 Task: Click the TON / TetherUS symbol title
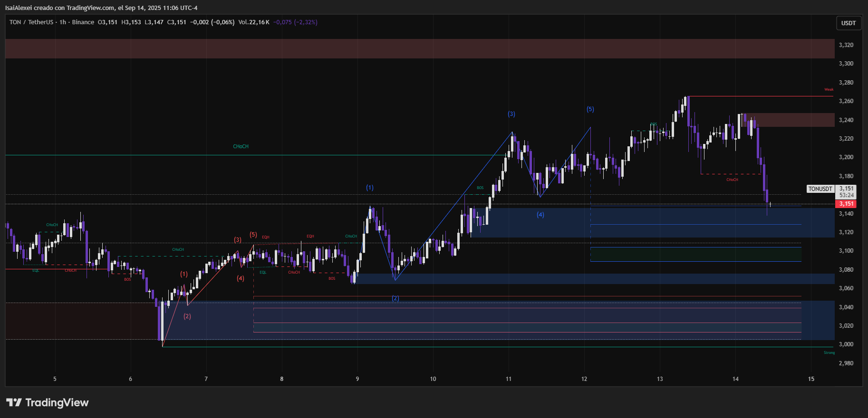(31, 22)
